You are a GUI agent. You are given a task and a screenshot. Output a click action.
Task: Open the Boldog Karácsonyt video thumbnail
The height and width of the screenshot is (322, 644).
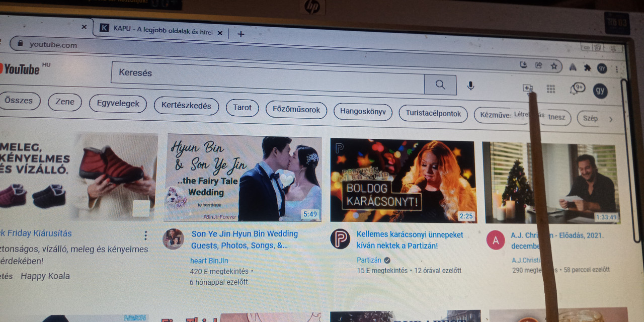coord(403,181)
